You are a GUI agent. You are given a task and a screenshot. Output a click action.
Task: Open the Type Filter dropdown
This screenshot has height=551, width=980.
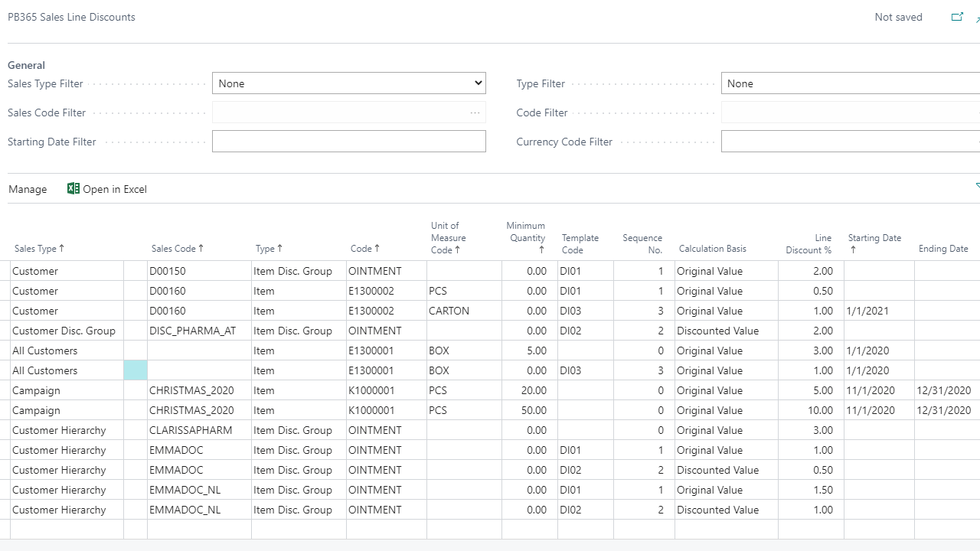(x=850, y=83)
